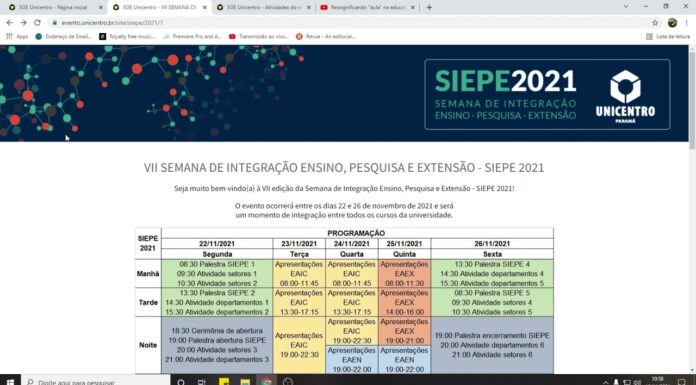The height and width of the screenshot is (385, 696).
Task: Go back using the browser back arrow
Action: [9, 23]
